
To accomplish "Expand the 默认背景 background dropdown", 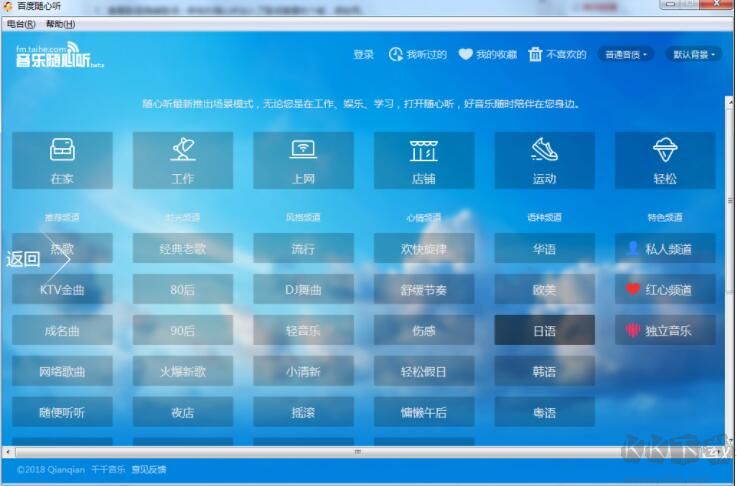I will (x=696, y=54).
